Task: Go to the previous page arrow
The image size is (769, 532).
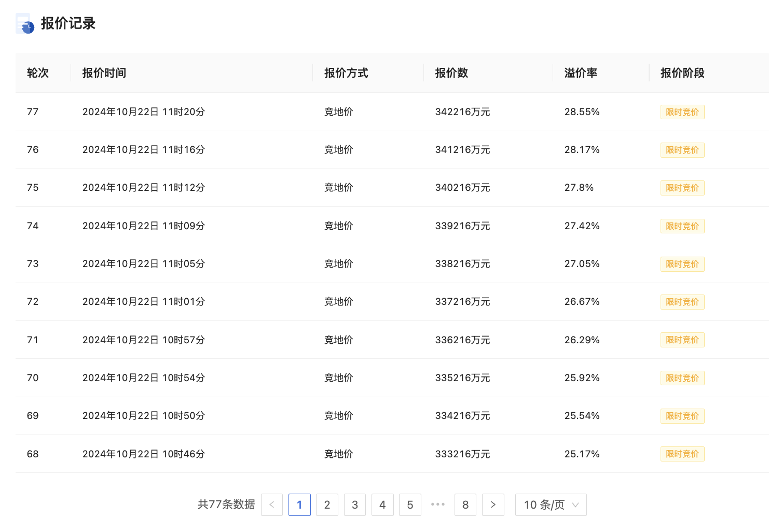Action: tap(272, 505)
